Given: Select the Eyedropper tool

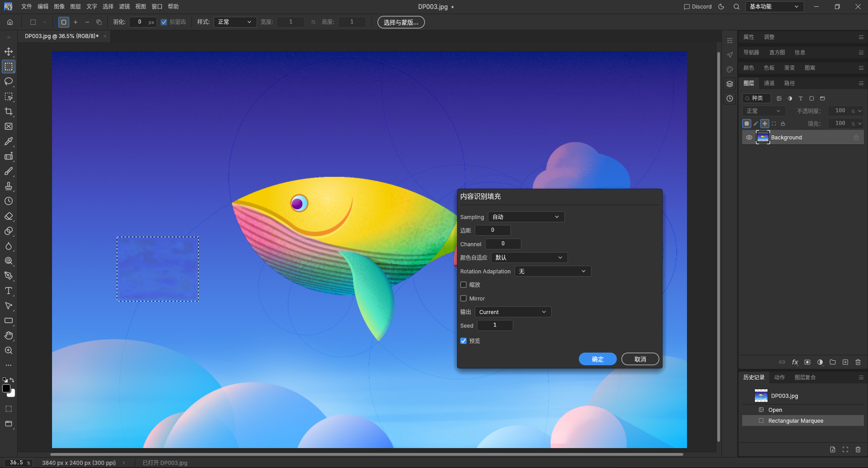Looking at the screenshot, I should coord(9,141).
